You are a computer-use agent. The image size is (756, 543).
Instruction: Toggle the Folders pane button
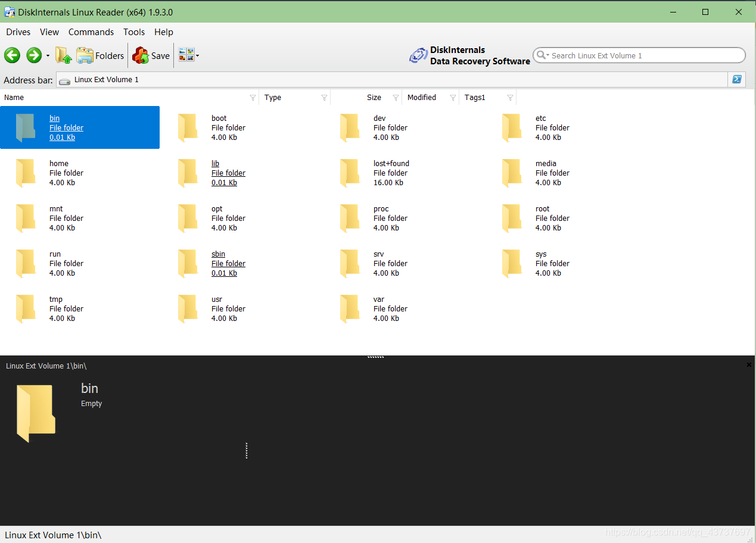point(100,55)
